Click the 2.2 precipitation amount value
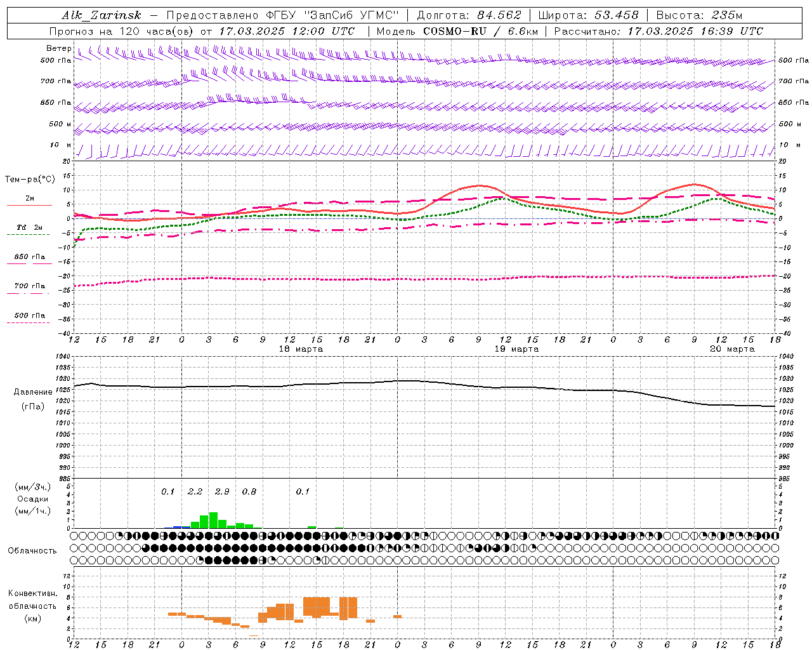The image size is (812, 650). coord(195,492)
